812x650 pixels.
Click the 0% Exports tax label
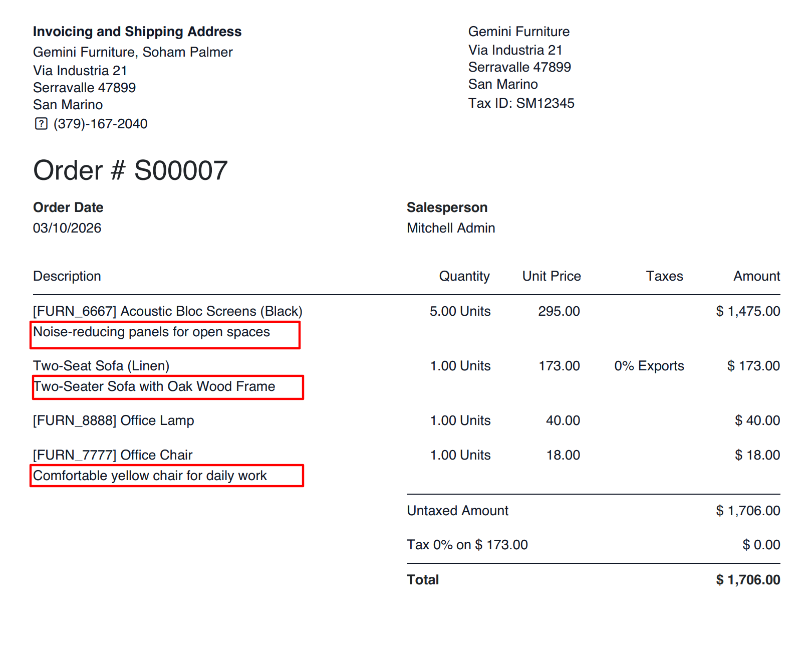(x=649, y=366)
